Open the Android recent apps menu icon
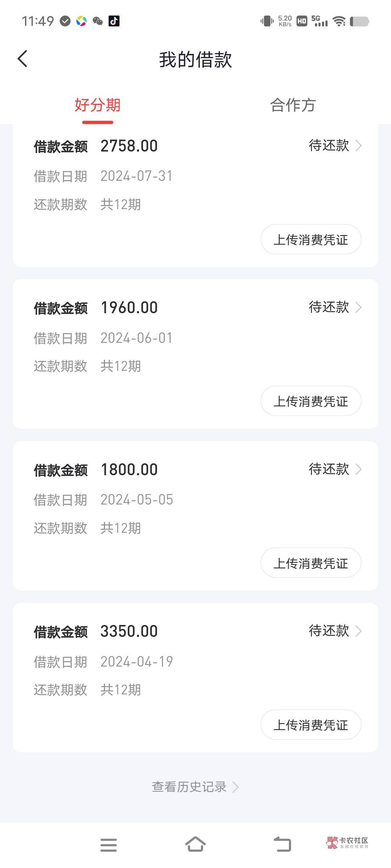Screen dimensions: 391x868 pyautogui.click(x=108, y=845)
